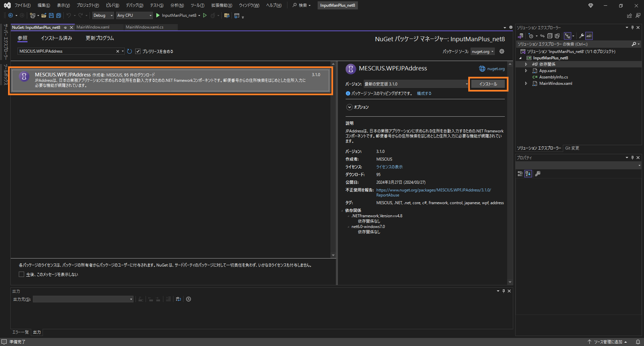Select the インストール済み tab
The image size is (644, 346).
56,38
